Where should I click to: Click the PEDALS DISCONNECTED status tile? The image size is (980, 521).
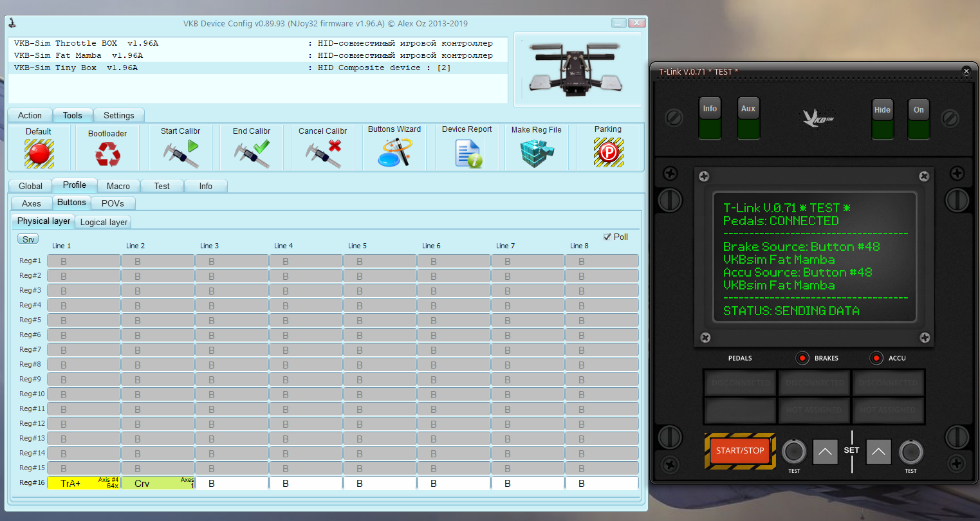tap(741, 383)
